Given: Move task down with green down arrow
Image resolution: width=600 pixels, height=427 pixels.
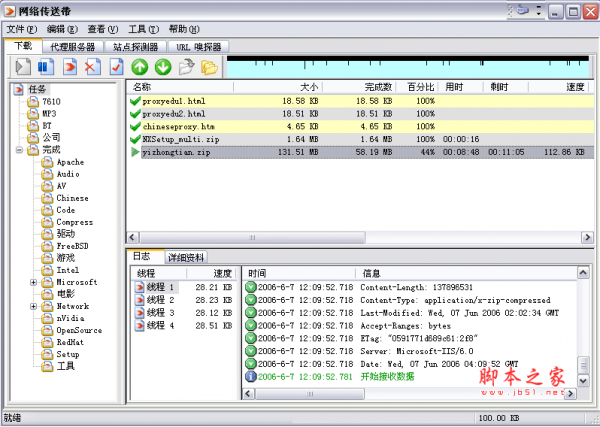Looking at the screenshot, I should (163, 68).
